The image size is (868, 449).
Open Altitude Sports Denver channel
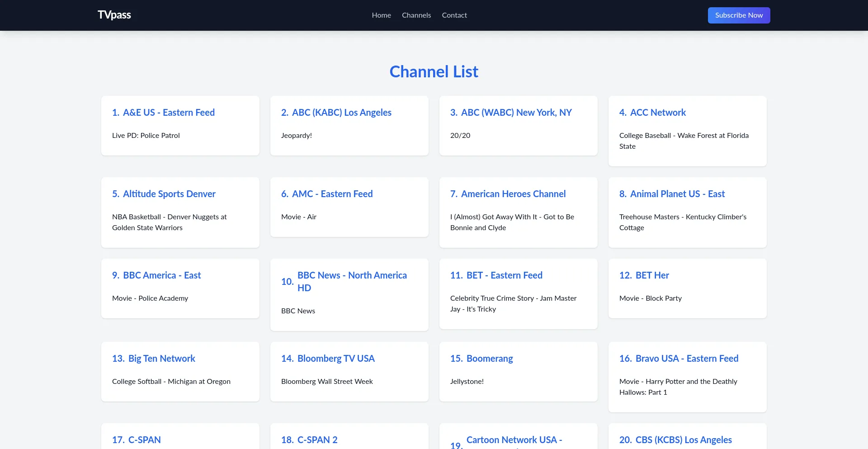click(169, 194)
